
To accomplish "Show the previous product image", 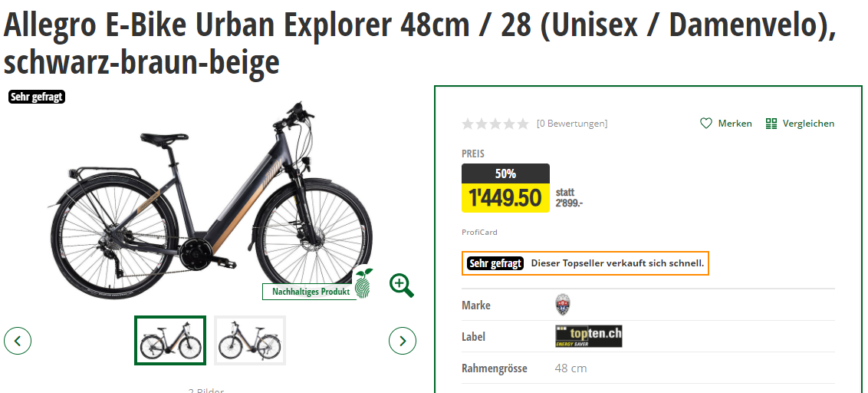I will pyautogui.click(x=18, y=340).
